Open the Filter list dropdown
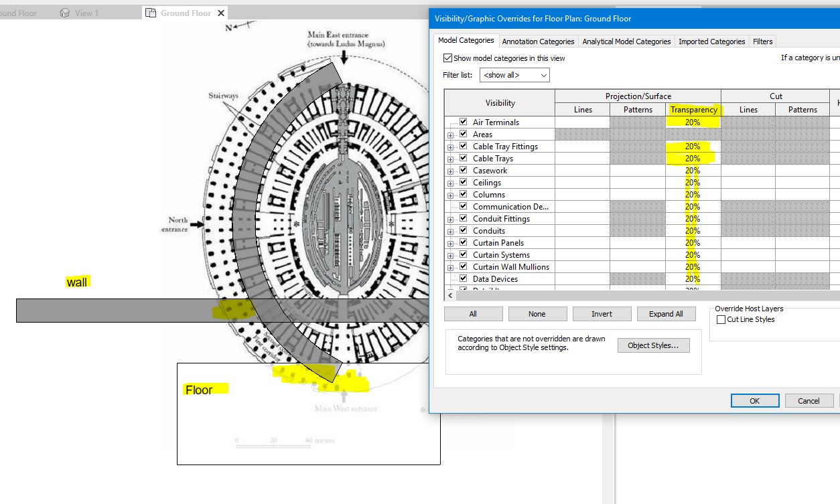The width and height of the screenshot is (840, 504). point(514,75)
